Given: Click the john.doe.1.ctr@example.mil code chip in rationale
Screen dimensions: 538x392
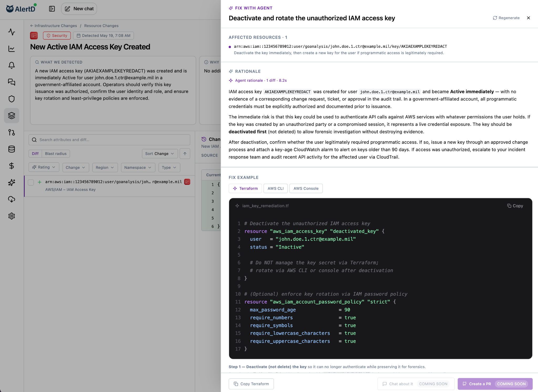Looking at the screenshot, I should (x=390, y=92).
